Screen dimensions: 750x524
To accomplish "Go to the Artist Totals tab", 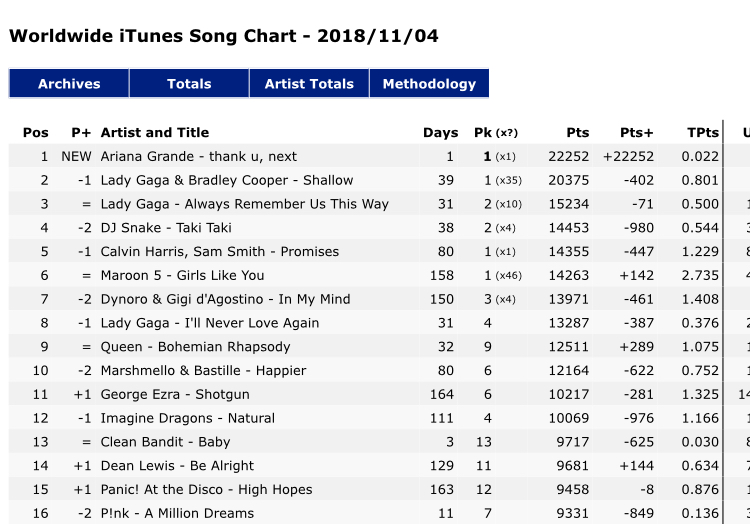I will tap(309, 84).
